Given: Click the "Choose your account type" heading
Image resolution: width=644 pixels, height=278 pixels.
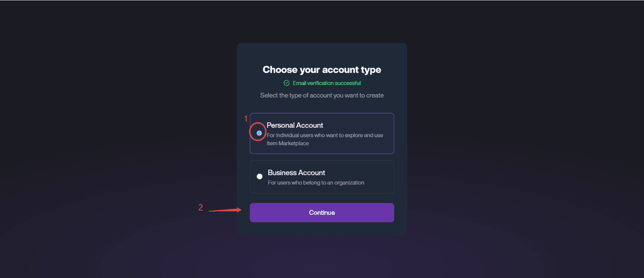Looking at the screenshot, I should (x=322, y=70).
